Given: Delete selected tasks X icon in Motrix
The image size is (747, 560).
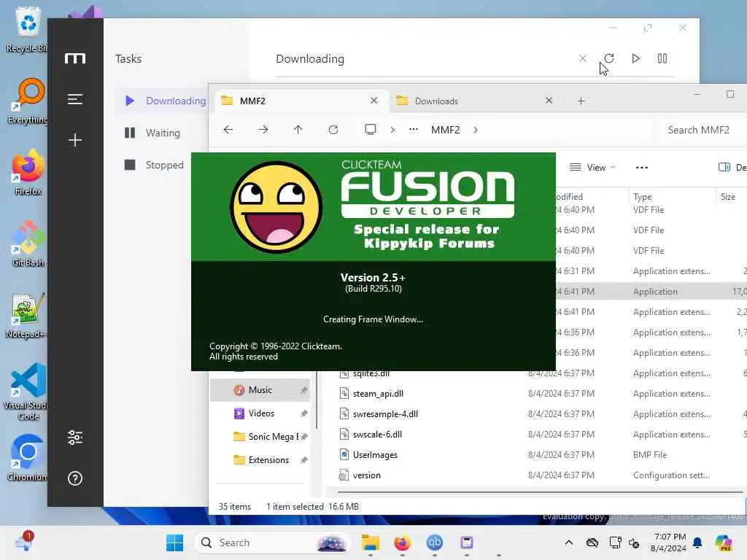Looking at the screenshot, I should tap(582, 58).
